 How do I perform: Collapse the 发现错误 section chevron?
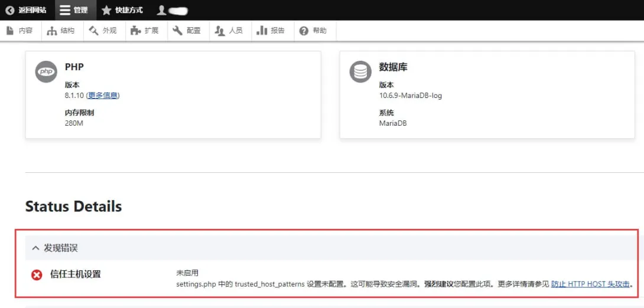(36, 248)
